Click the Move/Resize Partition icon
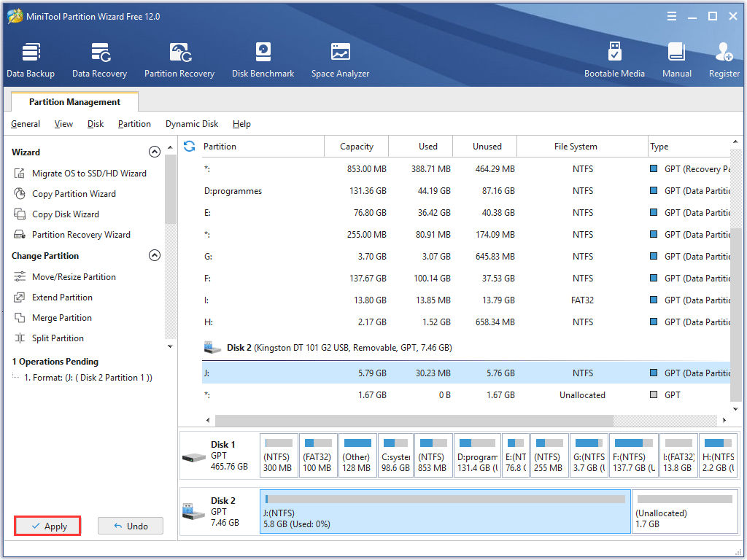The image size is (747, 560). coord(20,276)
